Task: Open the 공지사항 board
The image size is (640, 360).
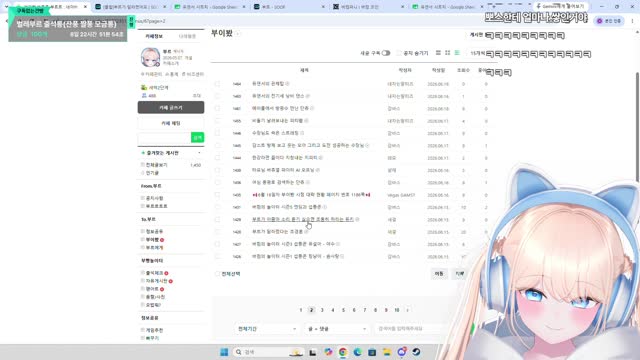Action: (154, 198)
